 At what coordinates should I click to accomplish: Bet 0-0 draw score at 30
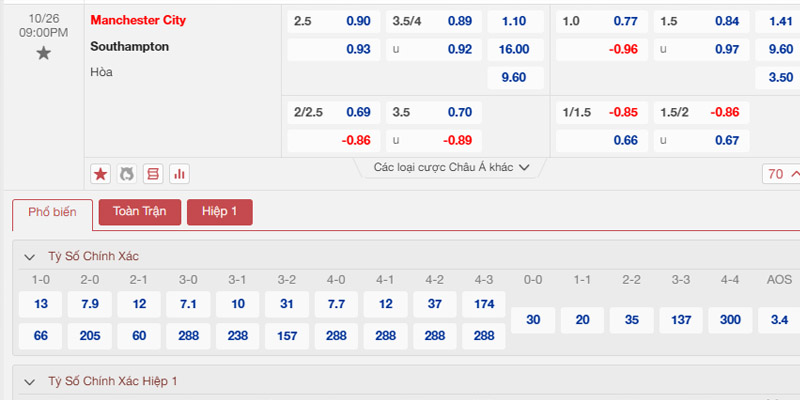[533, 320]
